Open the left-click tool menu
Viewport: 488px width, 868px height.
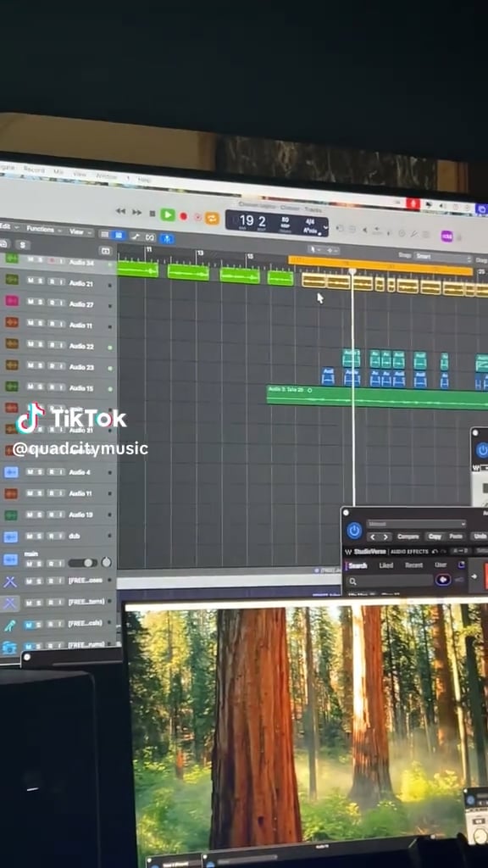point(315,250)
